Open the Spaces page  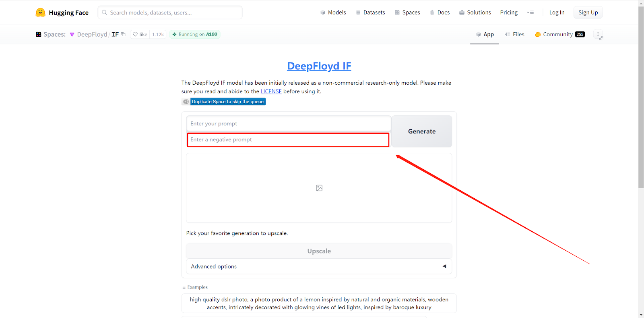tap(407, 12)
